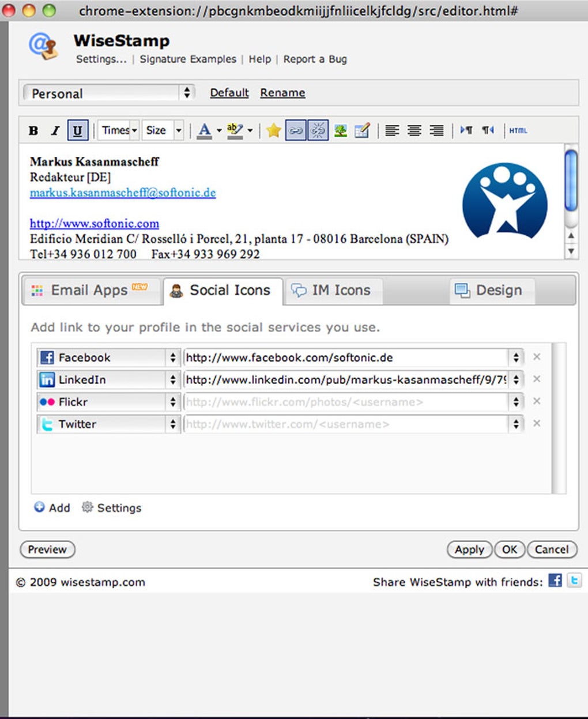Image resolution: width=588 pixels, height=719 pixels.
Task: Toggle bold formatting
Action: [x=33, y=130]
